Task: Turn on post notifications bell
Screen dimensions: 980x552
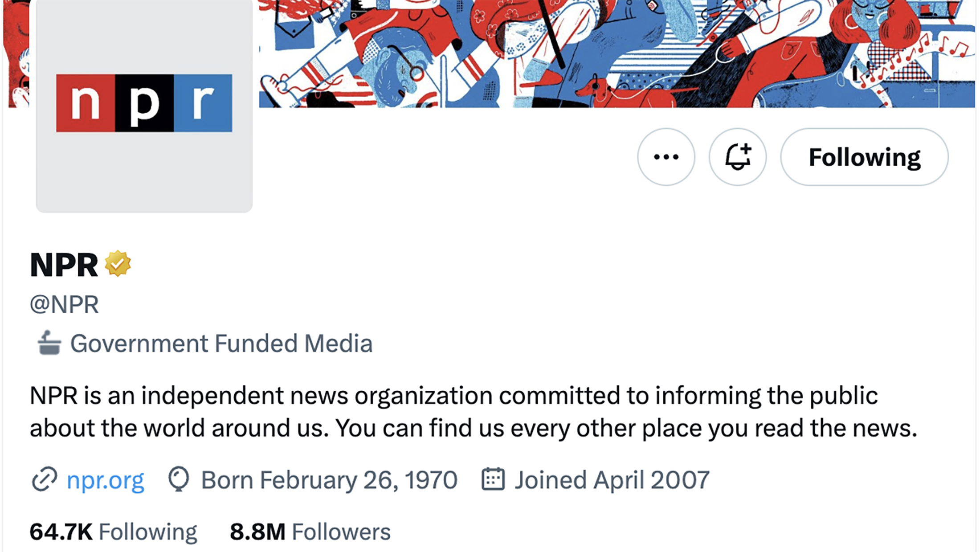Action: point(738,157)
